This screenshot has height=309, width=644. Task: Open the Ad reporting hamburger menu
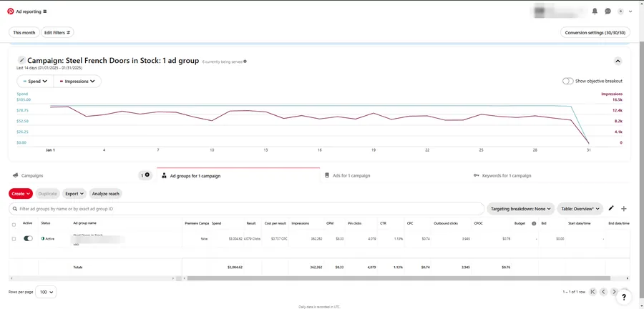pyautogui.click(x=45, y=11)
